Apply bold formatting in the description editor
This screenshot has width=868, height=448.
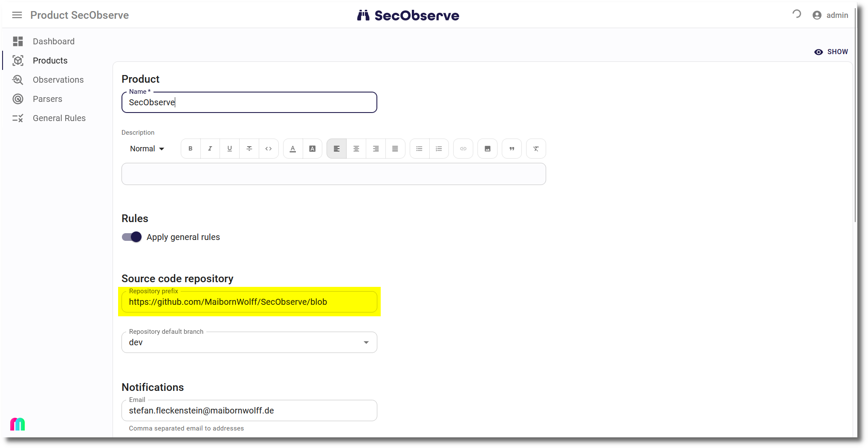point(190,148)
